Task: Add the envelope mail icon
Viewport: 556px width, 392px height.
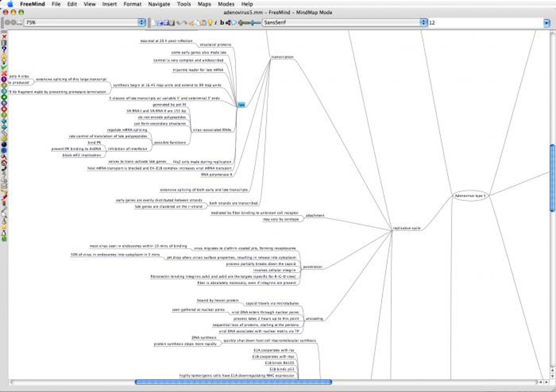Action: click(x=4, y=186)
